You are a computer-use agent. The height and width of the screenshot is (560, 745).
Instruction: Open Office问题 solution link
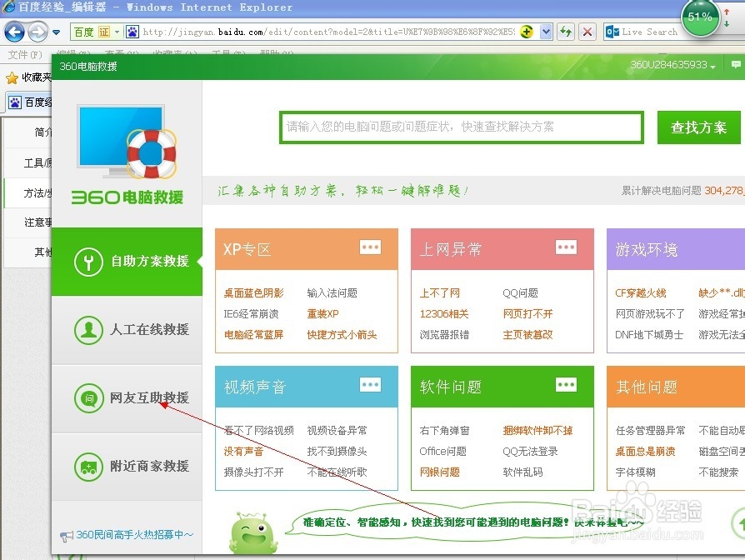click(x=442, y=452)
